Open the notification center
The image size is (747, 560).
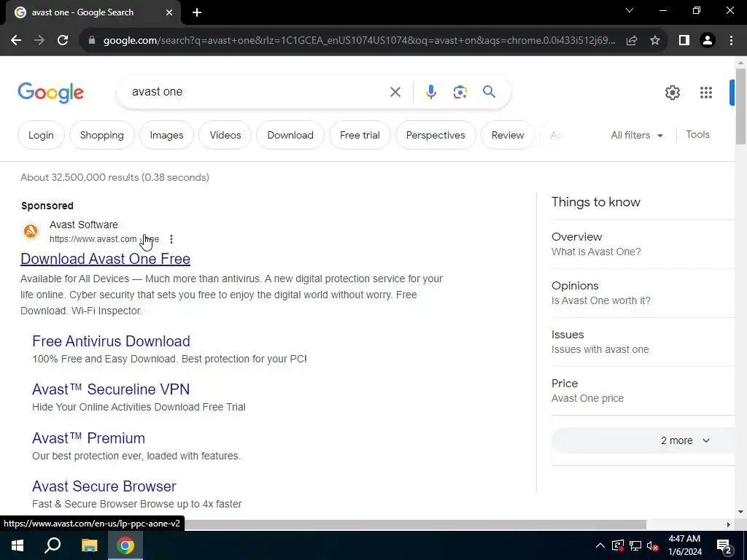(724, 547)
